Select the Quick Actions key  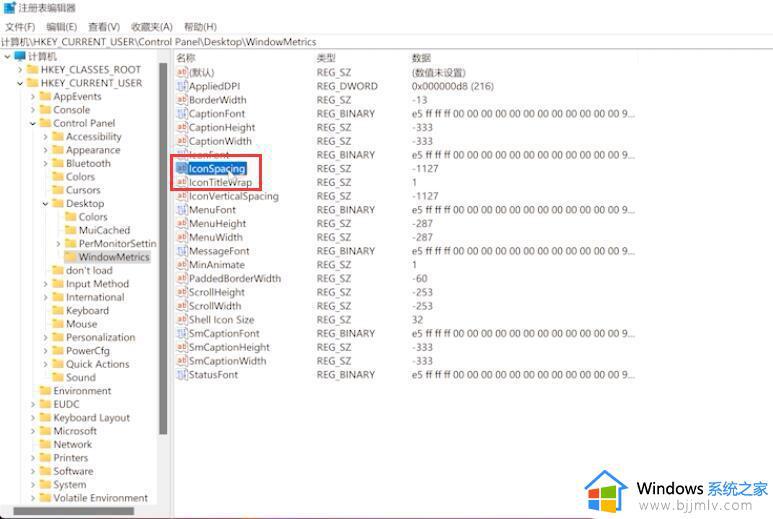pyautogui.click(x=98, y=364)
